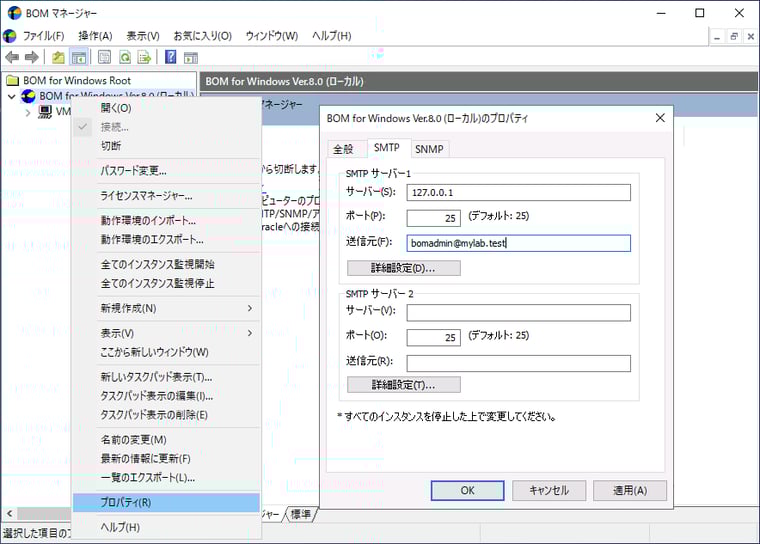Click the 標準 tab at bottom
This screenshot has width=760, height=544.
[x=301, y=514]
